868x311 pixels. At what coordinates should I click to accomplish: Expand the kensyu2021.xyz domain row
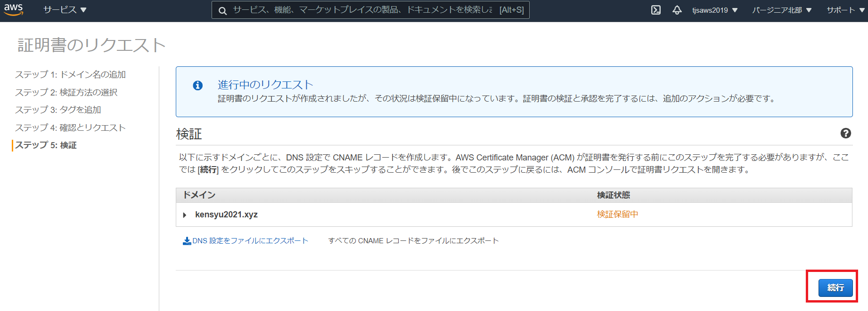pos(185,215)
